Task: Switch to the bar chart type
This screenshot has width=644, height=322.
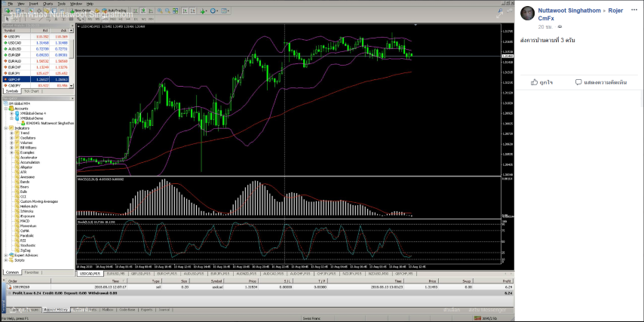Action: coord(136,11)
